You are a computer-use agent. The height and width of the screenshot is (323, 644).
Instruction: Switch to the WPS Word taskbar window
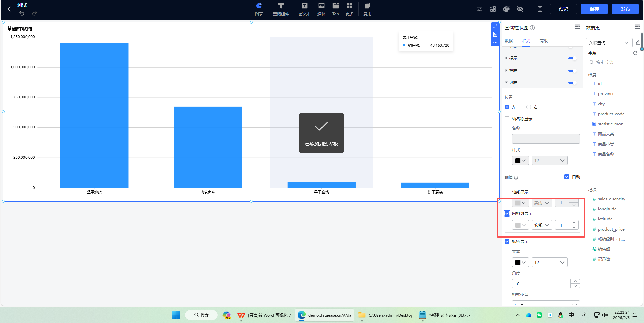(264, 315)
